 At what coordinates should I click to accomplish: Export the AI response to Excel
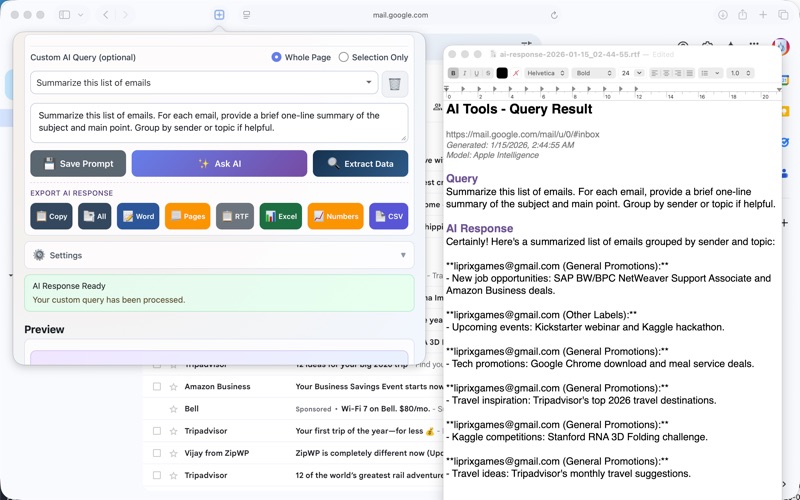coord(281,216)
